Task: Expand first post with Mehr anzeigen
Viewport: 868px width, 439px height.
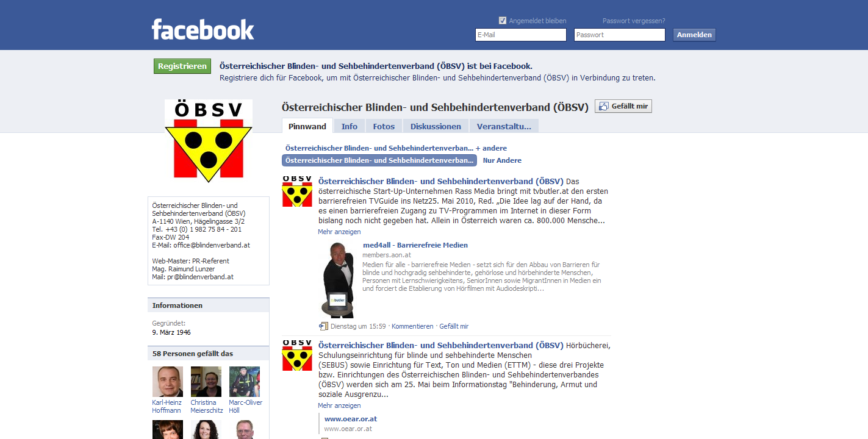Action: [x=339, y=232]
